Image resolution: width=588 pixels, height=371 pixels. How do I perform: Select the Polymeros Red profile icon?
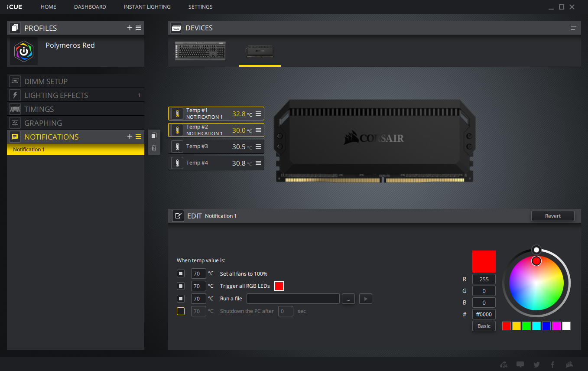coord(24,52)
